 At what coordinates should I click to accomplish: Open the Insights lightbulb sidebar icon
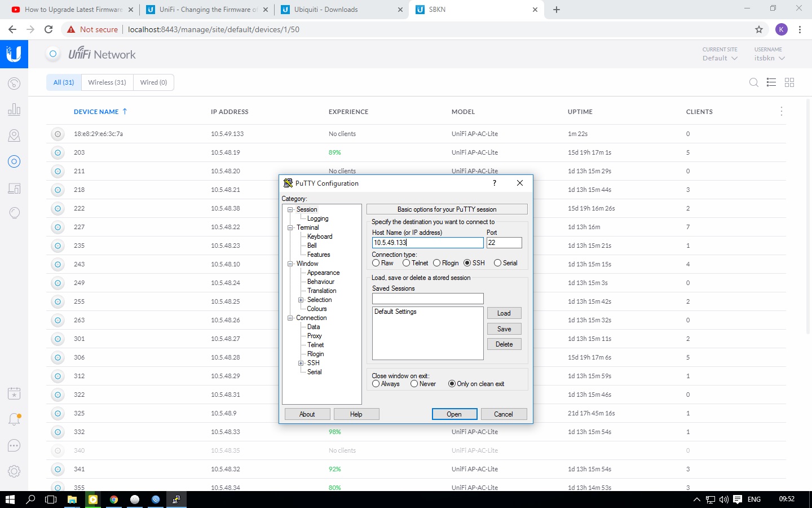tap(14, 213)
